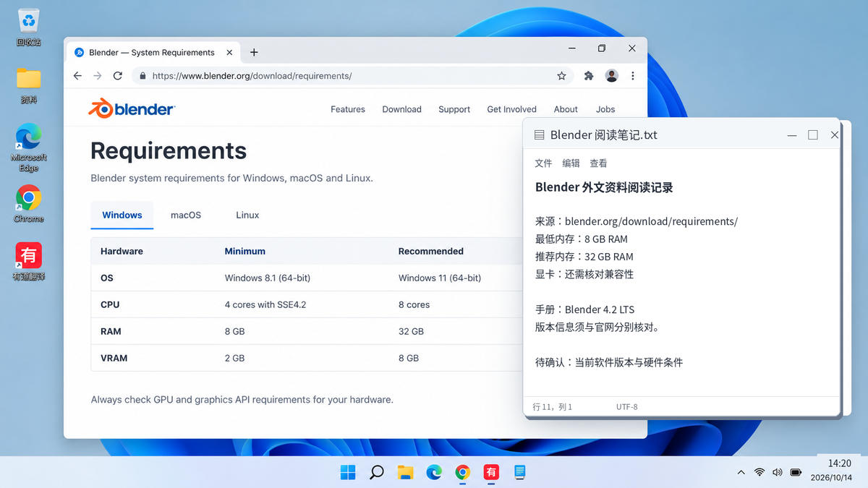868x488 pixels.
Task: Click the volume tray icon
Action: point(778,472)
